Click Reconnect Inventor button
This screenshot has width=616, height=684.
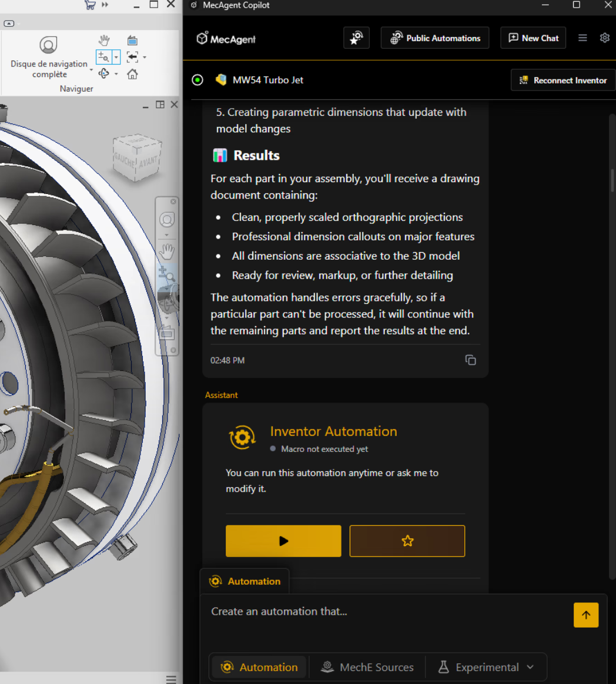pyautogui.click(x=563, y=81)
